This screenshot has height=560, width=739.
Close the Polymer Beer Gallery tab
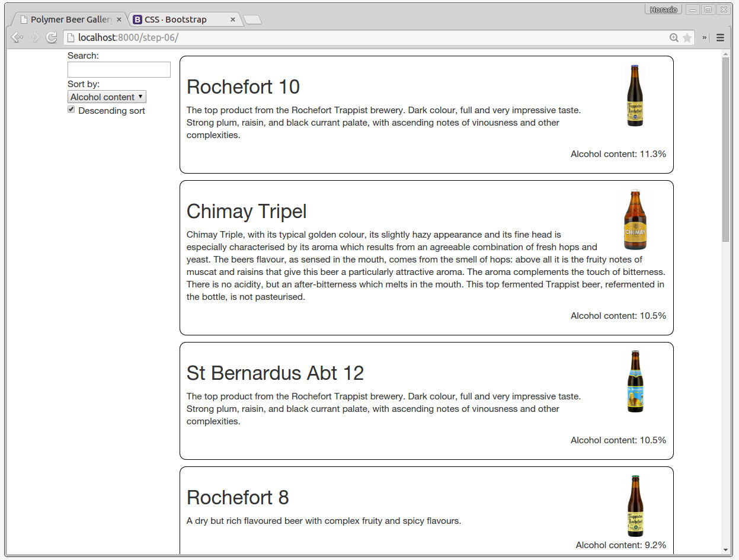tap(119, 20)
